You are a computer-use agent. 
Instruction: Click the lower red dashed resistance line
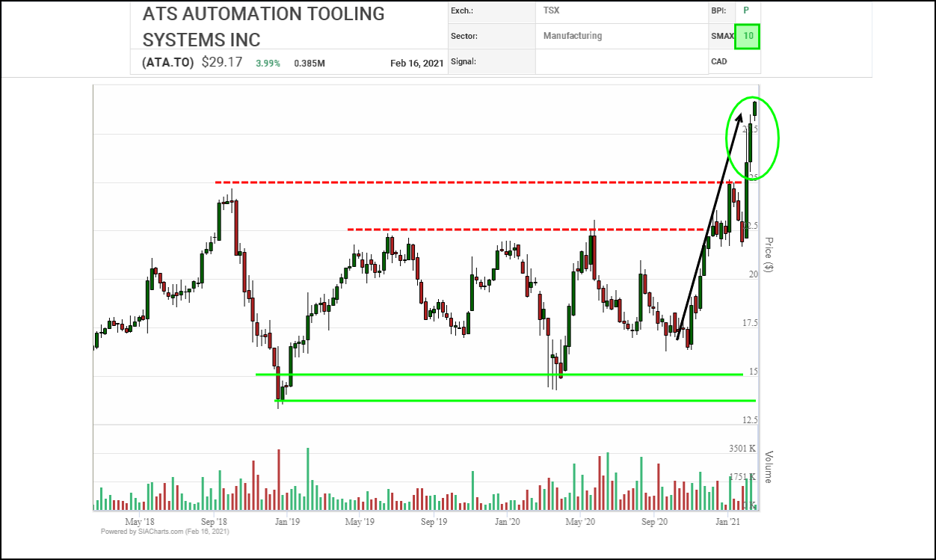(523, 230)
